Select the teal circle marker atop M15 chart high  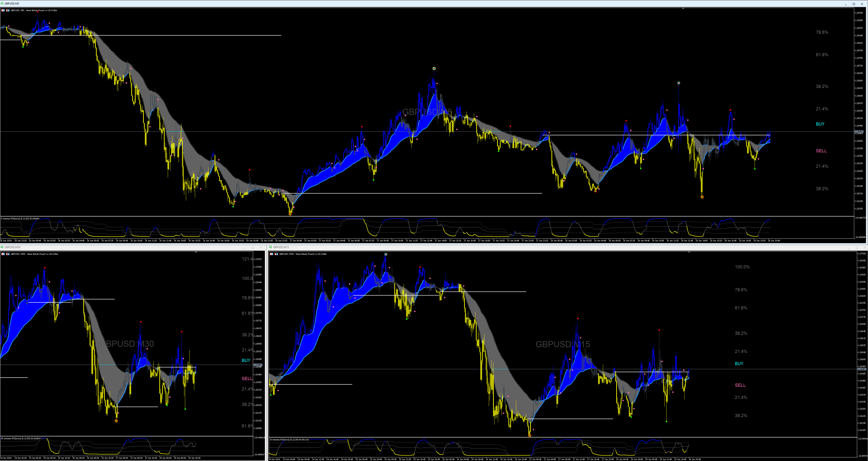pyautogui.click(x=386, y=254)
